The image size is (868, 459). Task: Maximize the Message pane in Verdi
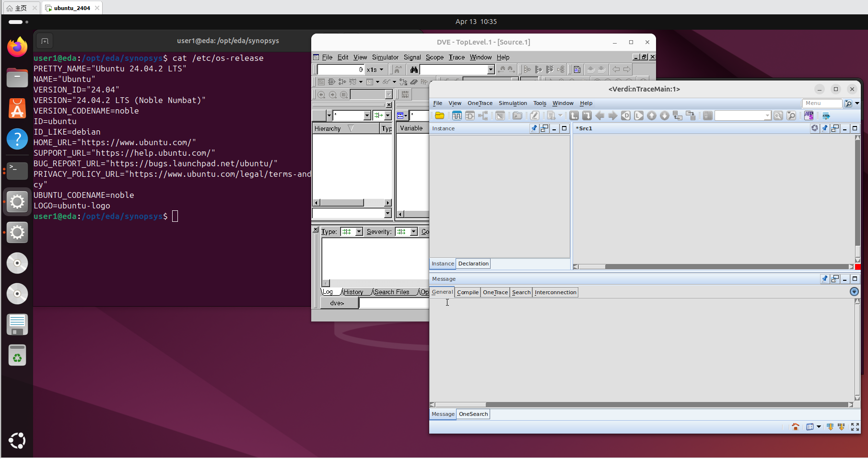coord(855,278)
